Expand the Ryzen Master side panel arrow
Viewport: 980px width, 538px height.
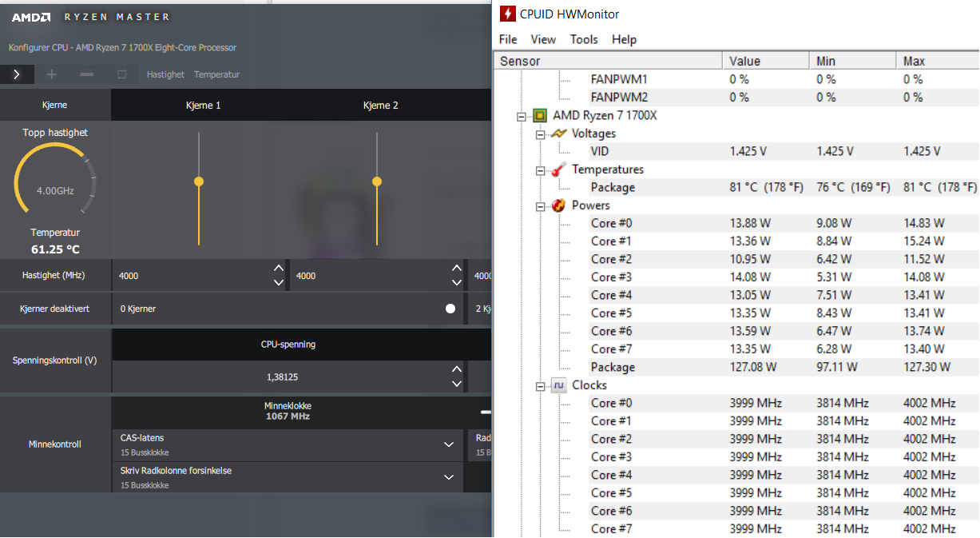(x=18, y=74)
